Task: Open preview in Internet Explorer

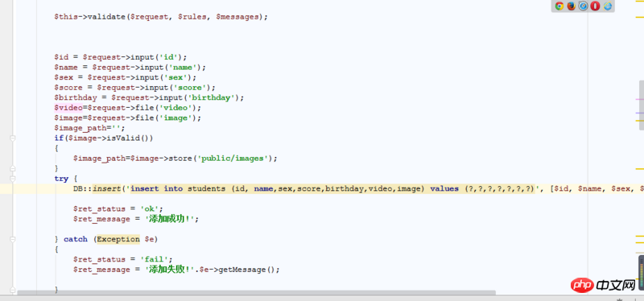Action: [608, 6]
